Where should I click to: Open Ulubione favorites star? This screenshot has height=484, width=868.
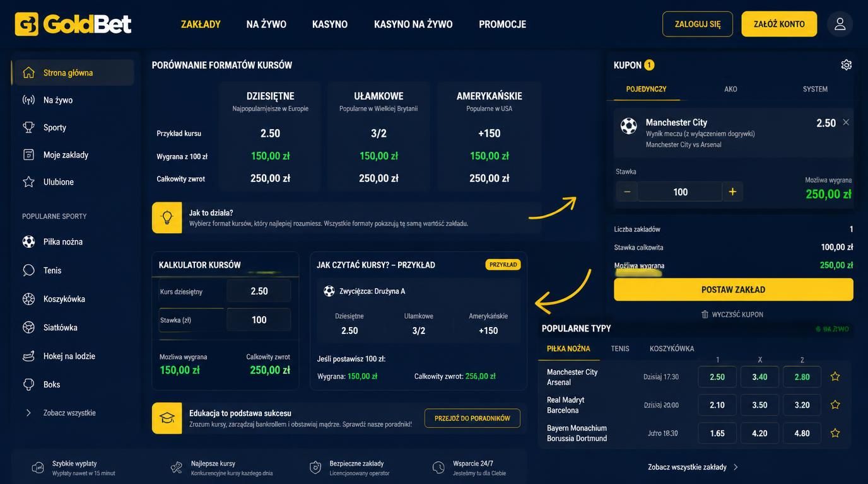coord(28,181)
